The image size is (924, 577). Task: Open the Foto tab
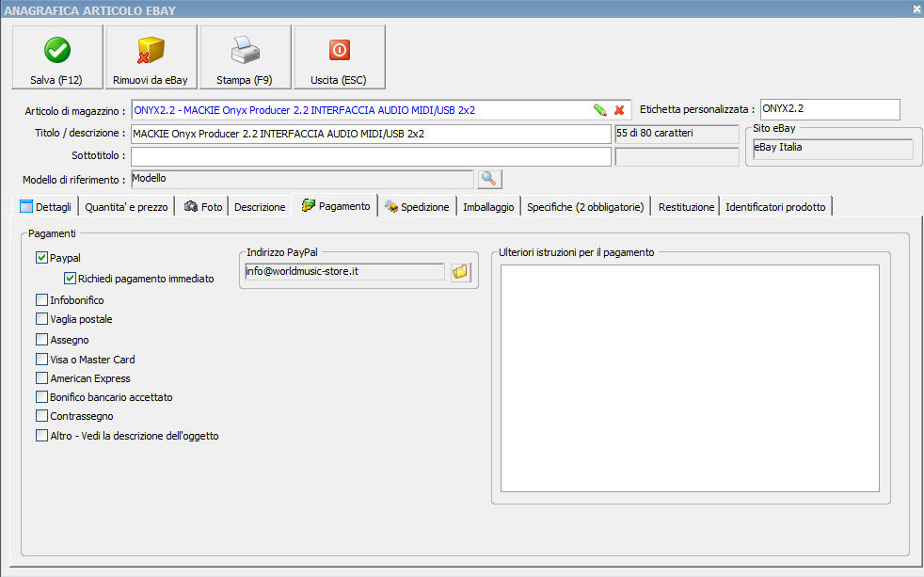click(202, 207)
